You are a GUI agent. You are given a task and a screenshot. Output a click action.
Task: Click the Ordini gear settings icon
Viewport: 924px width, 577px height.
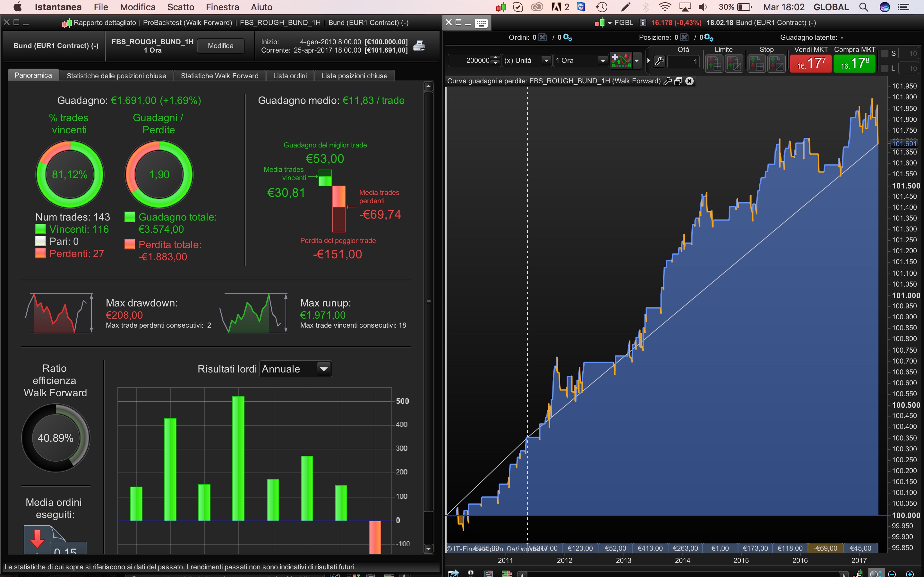[x=568, y=38]
